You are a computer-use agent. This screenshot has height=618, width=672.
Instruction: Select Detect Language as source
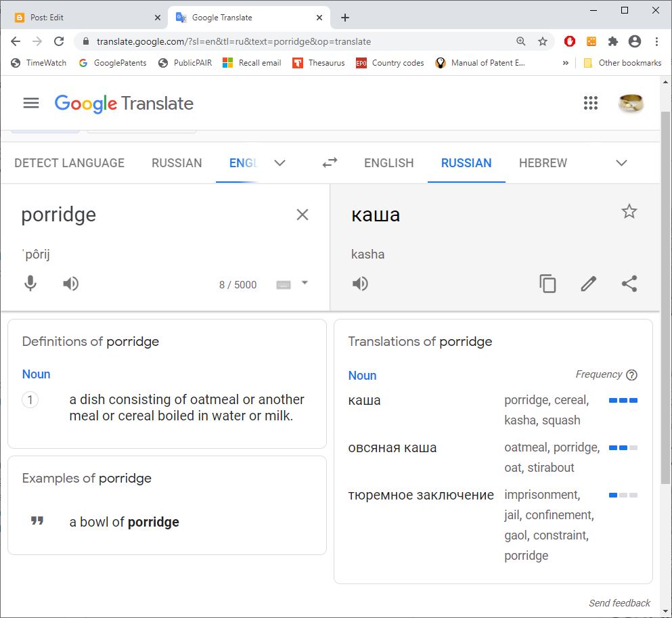click(x=70, y=163)
